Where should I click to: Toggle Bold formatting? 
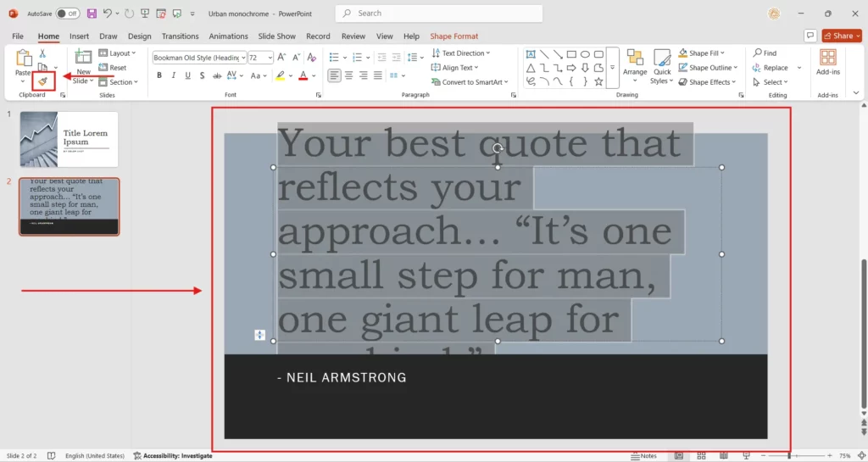[x=159, y=75]
